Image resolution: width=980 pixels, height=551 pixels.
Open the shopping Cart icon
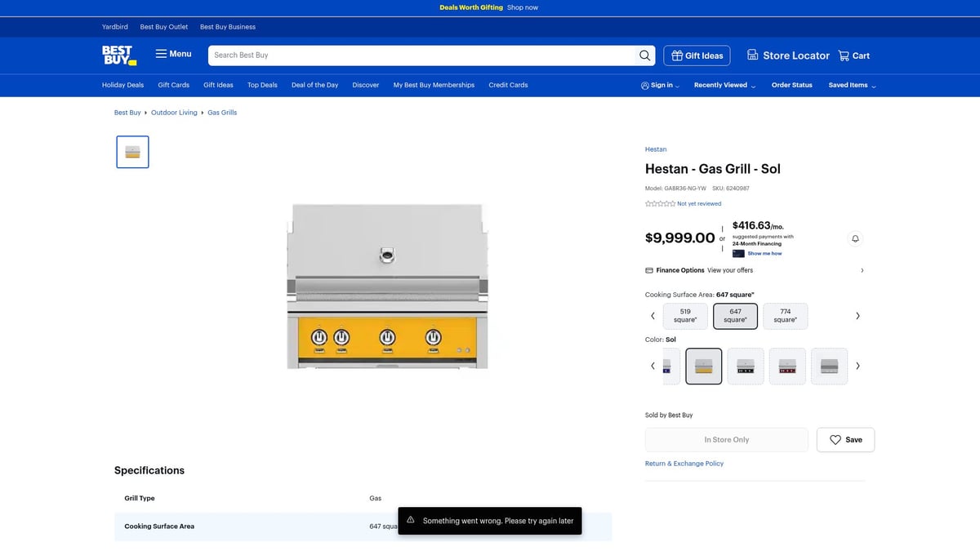coord(844,56)
